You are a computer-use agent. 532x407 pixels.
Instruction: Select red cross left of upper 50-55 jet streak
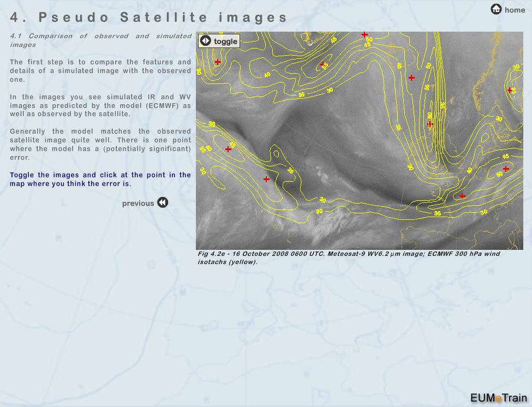coord(411,77)
